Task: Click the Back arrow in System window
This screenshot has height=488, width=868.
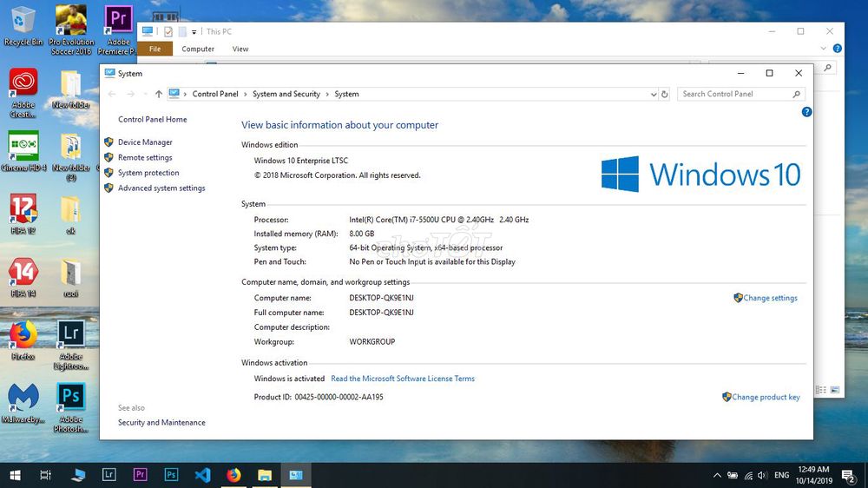Action: [112, 94]
